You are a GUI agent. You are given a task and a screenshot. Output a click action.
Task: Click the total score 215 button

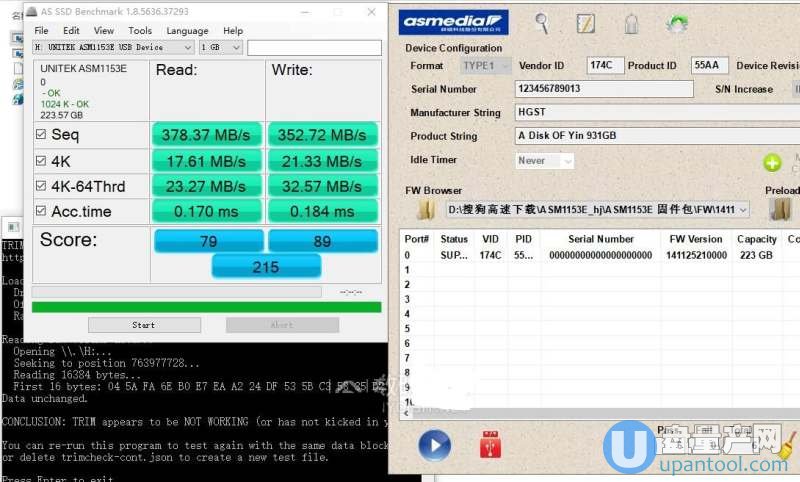pos(266,265)
